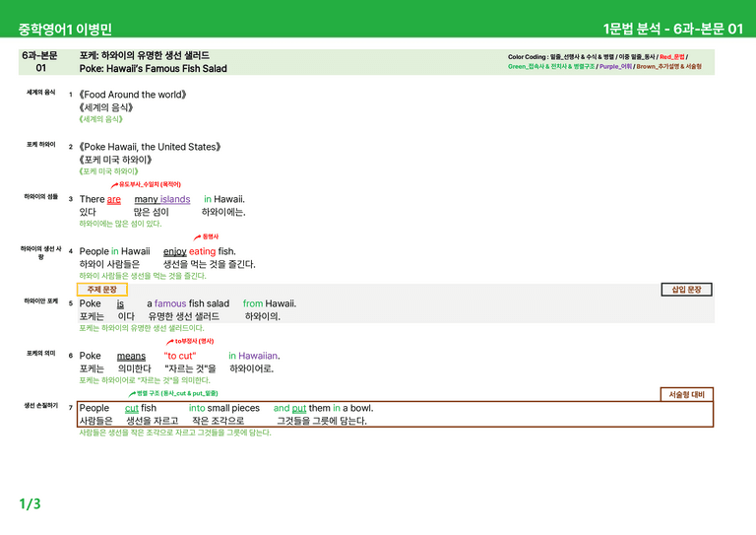
Task: Select the 주제 문장 yellow label box
Action: pyautogui.click(x=102, y=290)
